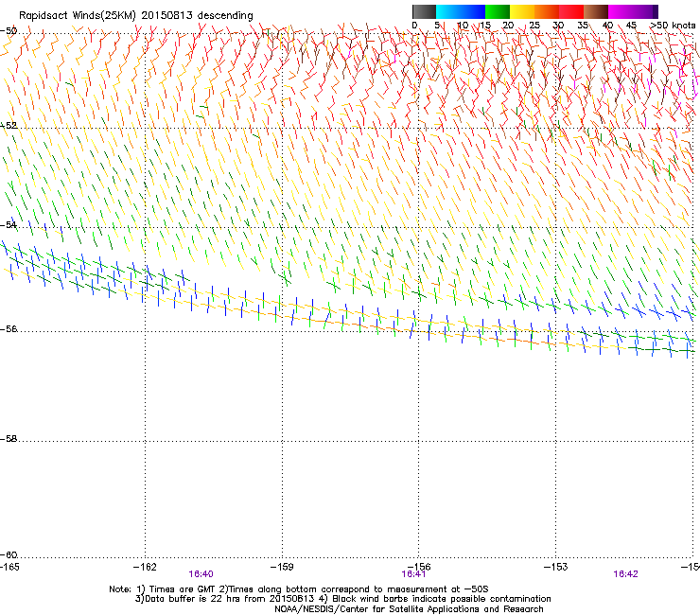Click the -60 latitude label
The image size is (700, 615).
tap(9, 554)
